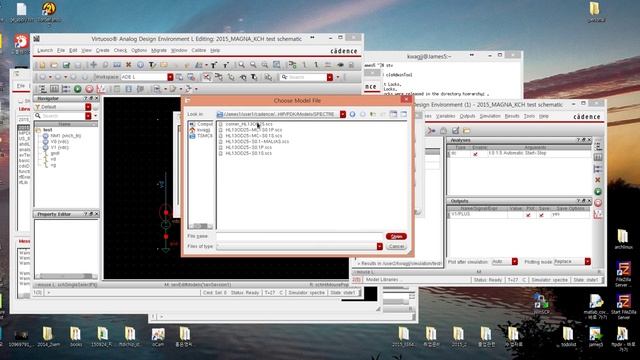Open the Plotting mode Replace dropdown
640x360 pixels.
pyautogui.click(x=588, y=262)
